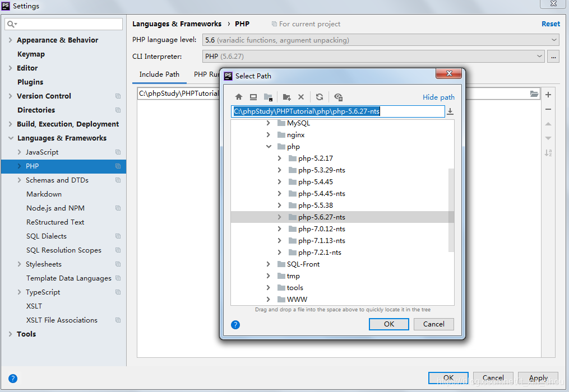Click the settings search box
The width and height of the screenshot is (569, 392).
click(64, 24)
